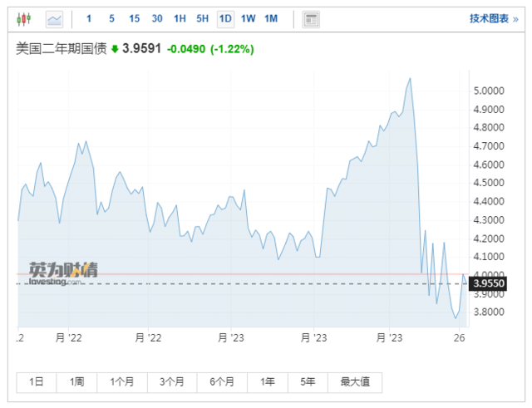
Task: Set range to 6个月
Action: click(x=222, y=382)
